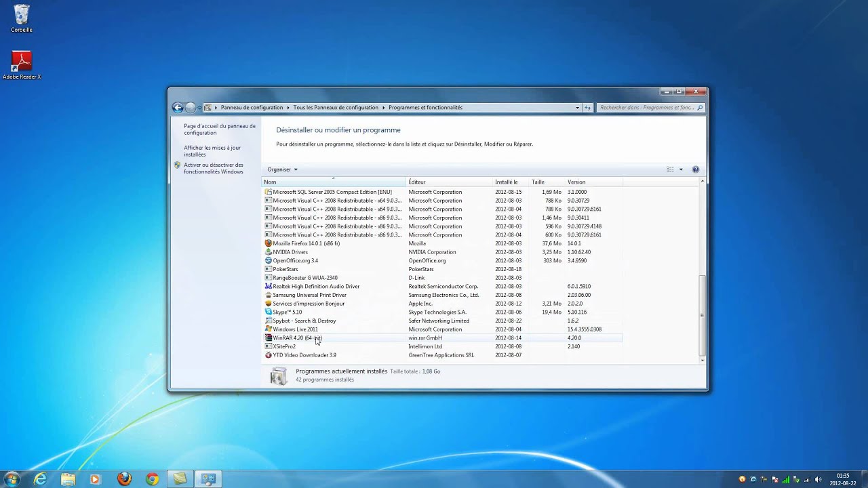Viewport: 868px width, 488px height.
Task: Select Services d'impression Bonjour row
Action: [442, 304]
